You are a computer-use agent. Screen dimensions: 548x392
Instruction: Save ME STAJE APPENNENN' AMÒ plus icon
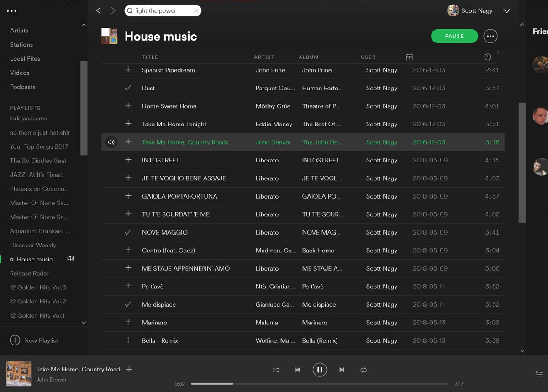128,268
